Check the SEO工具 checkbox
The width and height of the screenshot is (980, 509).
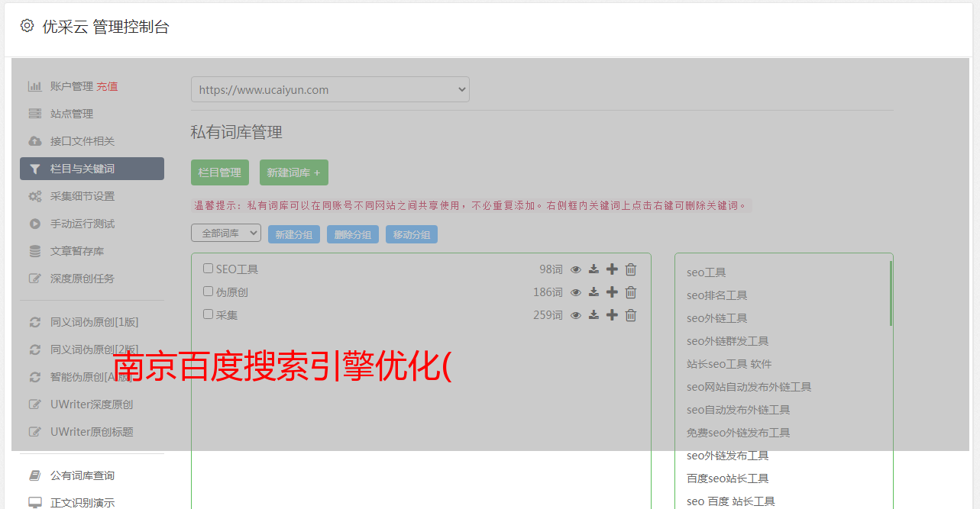click(x=208, y=269)
